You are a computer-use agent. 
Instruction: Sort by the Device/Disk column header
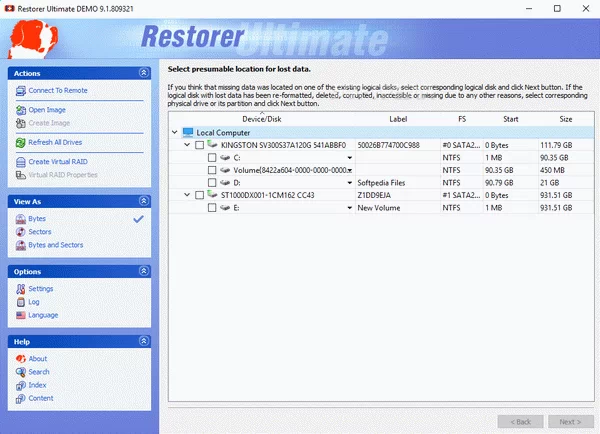click(262, 119)
